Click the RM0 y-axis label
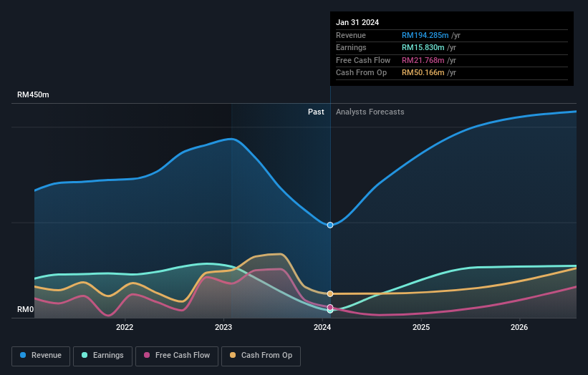Image resolution: width=588 pixels, height=375 pixels. 26,309
